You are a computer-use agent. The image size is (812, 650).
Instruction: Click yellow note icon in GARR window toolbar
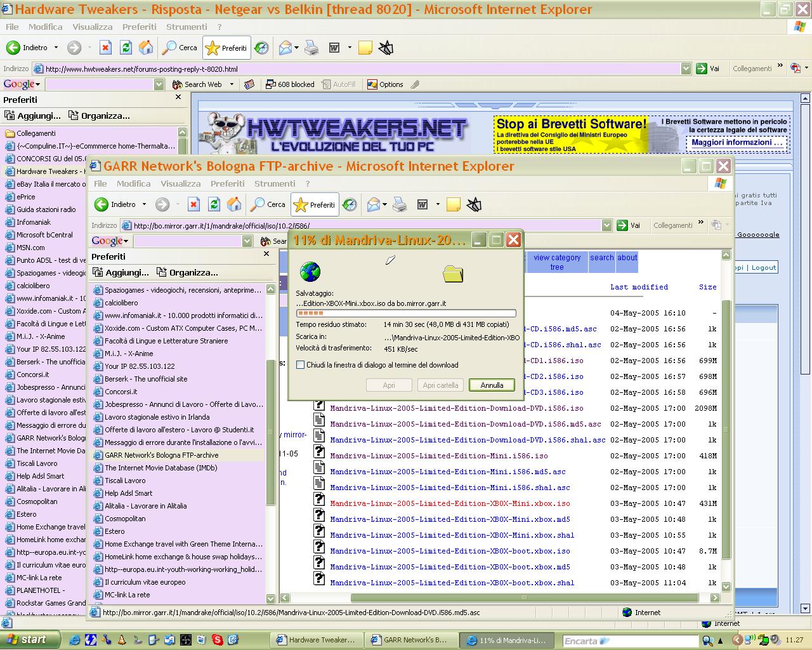pos(453,204)
